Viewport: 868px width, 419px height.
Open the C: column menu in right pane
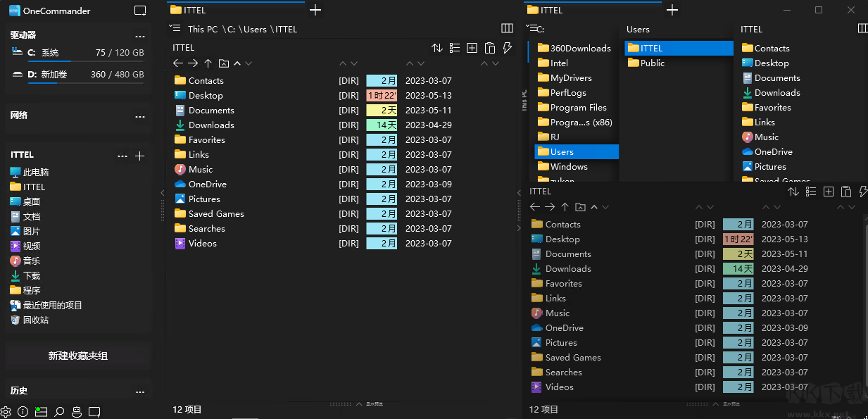pos(532,28)
